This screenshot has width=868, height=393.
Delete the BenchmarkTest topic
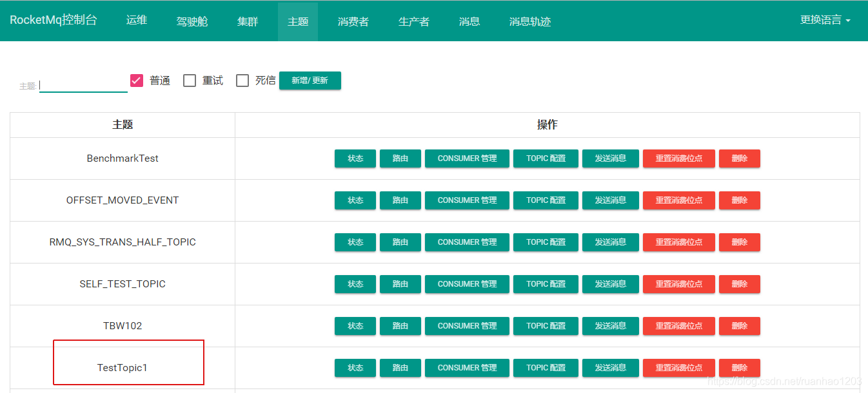tap(740, 158)
